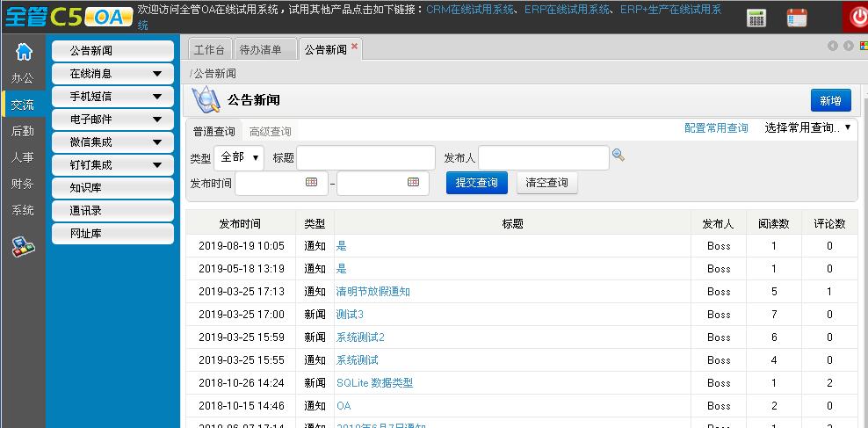Click the 类型 column header
This screenshot has width=868, height=428.
click(315, 224)
